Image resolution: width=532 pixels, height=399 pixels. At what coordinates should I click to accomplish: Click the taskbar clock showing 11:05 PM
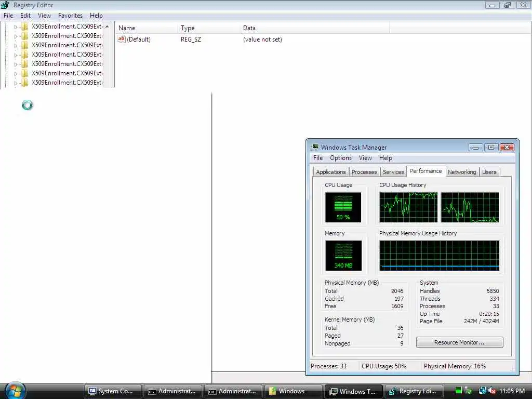tap(512, 391)
